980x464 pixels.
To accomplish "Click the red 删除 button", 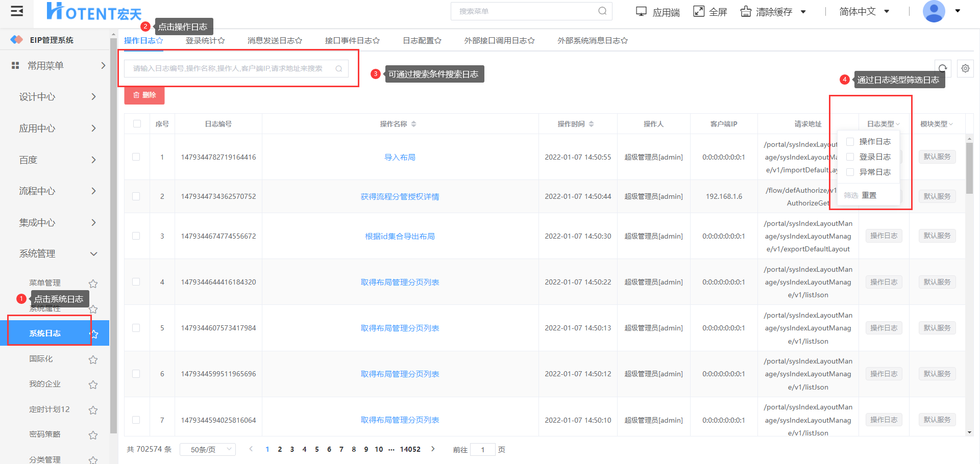I will [144, 95].
